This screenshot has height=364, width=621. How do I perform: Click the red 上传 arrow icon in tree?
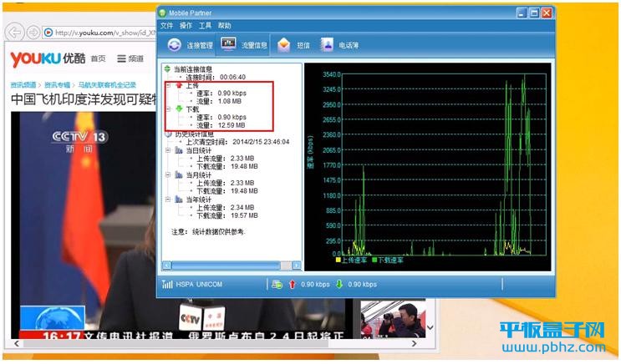tap(179, 85)
